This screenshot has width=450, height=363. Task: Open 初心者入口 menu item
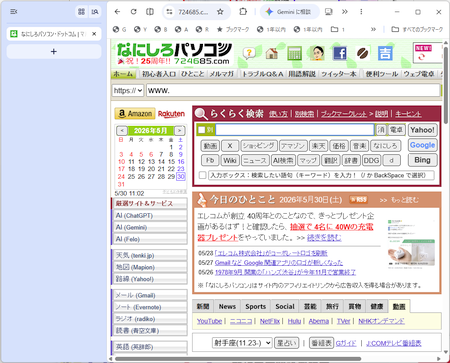click(159, 74)
